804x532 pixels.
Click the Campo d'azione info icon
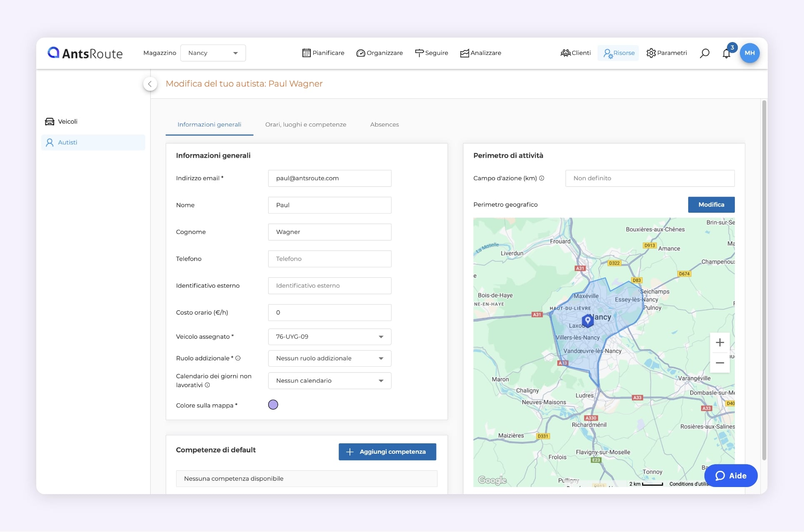[542, 178]
